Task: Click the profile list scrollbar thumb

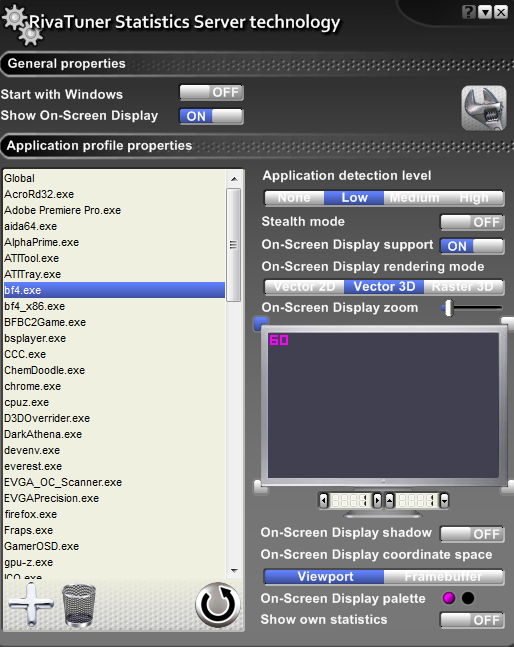Action: pyautogui.click(x=233, y=245)
